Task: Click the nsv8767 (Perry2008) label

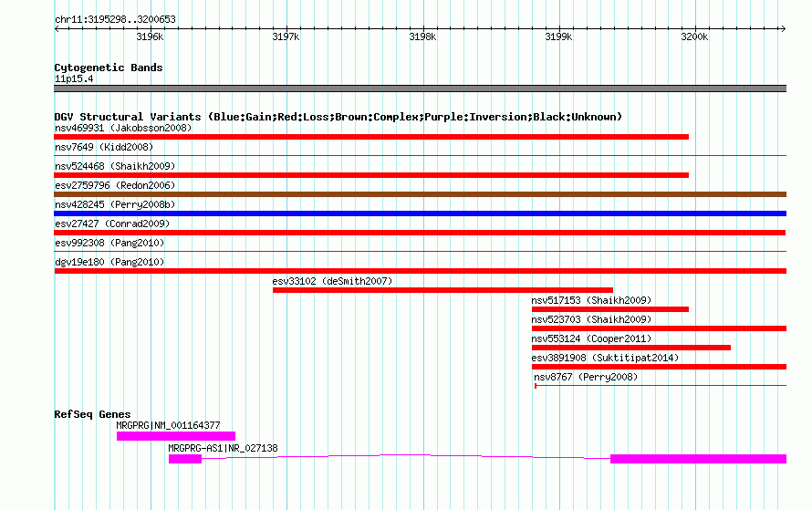Action: (586, 377)
